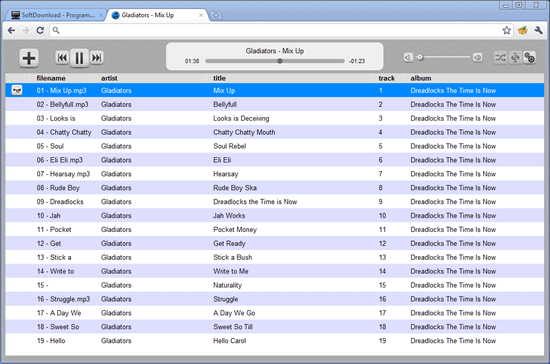Add files with the plus button
The width and height of the screenshot is (550, 364).
click(x=29, y=58)
